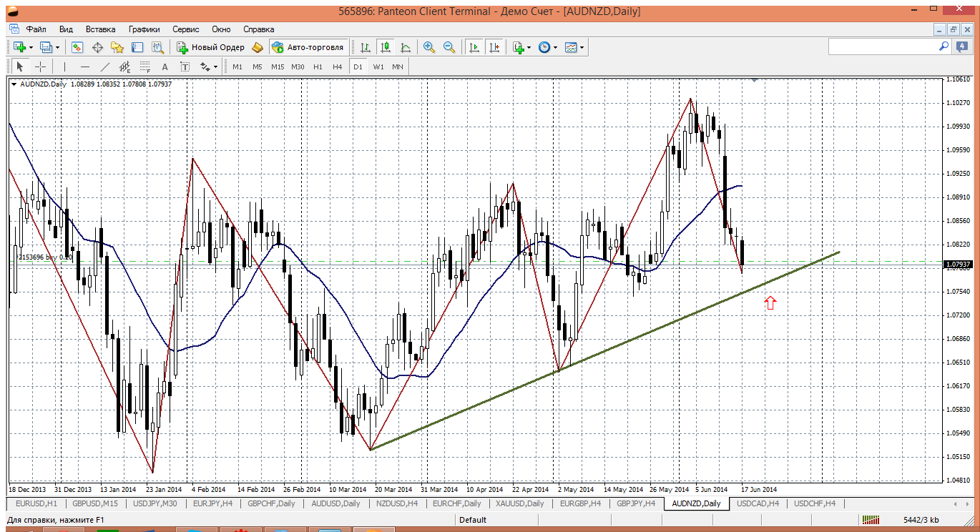Select the Crosshair cursor tool
Screen dimensions: 980x532
pos(41,66)
